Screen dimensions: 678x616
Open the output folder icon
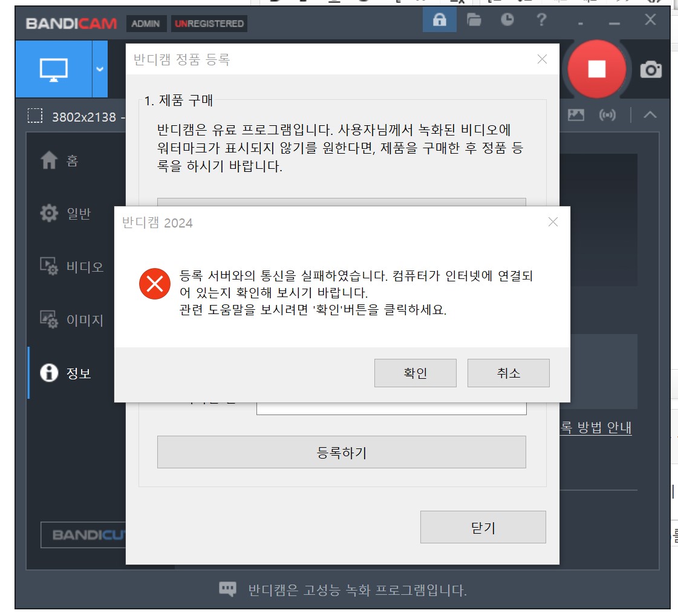(474, 20)
